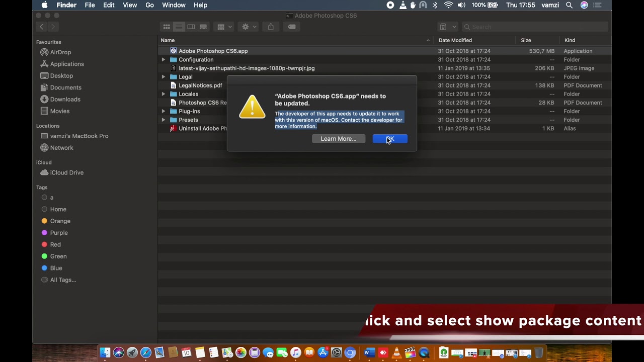The height and width of the screenshot is (362, 644).
Task: Expand the Legal folder disclosure triangle
Action: (163, 77)
